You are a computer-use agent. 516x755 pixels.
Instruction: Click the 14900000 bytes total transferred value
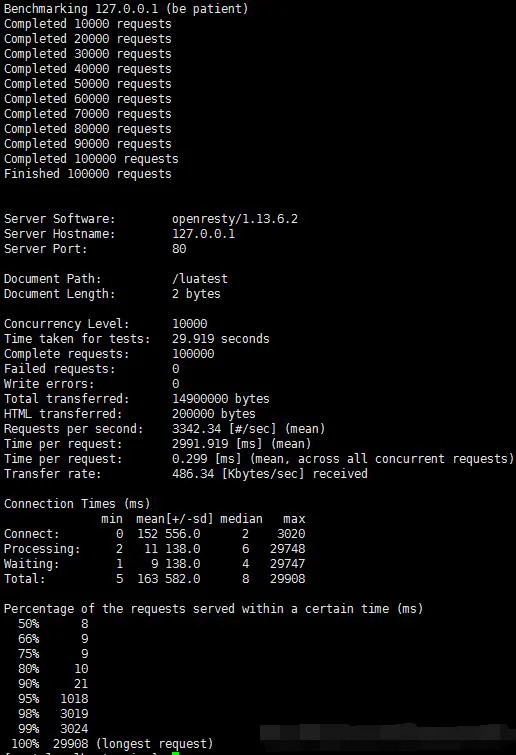pyautogui.click(x=220, y=399)
